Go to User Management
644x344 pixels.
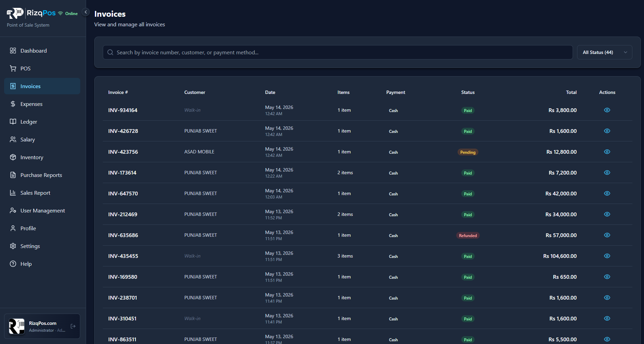point(42,210)
